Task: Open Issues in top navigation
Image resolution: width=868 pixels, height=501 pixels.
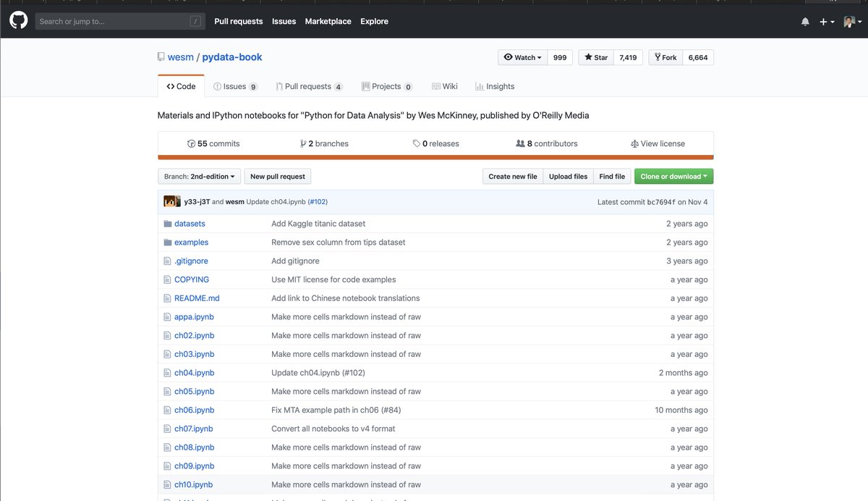Action: click(284, 22)
